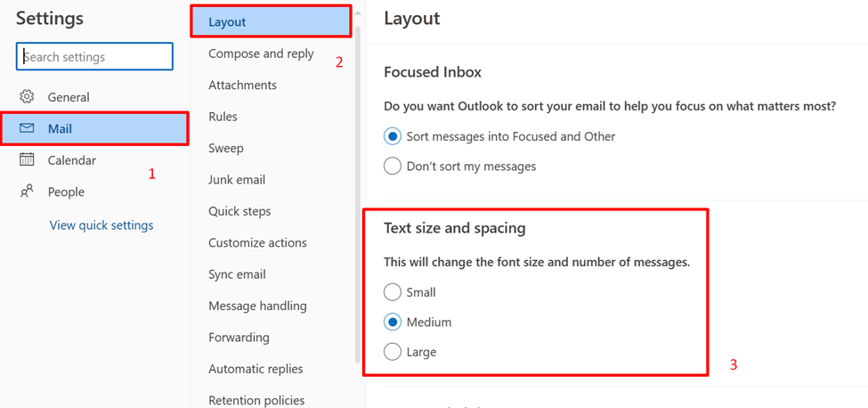Open Quick steps settings
The width and height of the screenshot is (868, 408).
[x=239, y=211]
